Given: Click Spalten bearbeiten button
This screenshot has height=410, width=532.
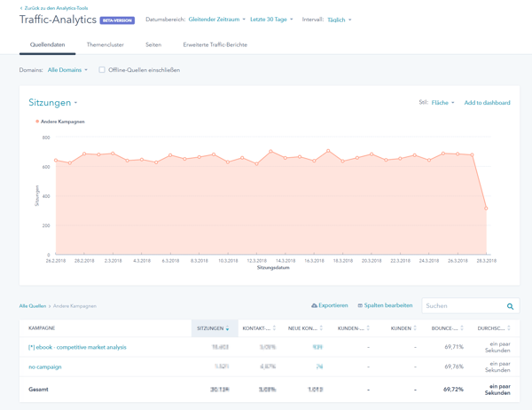Looking at the screenshot, I should tap(385, 305).
